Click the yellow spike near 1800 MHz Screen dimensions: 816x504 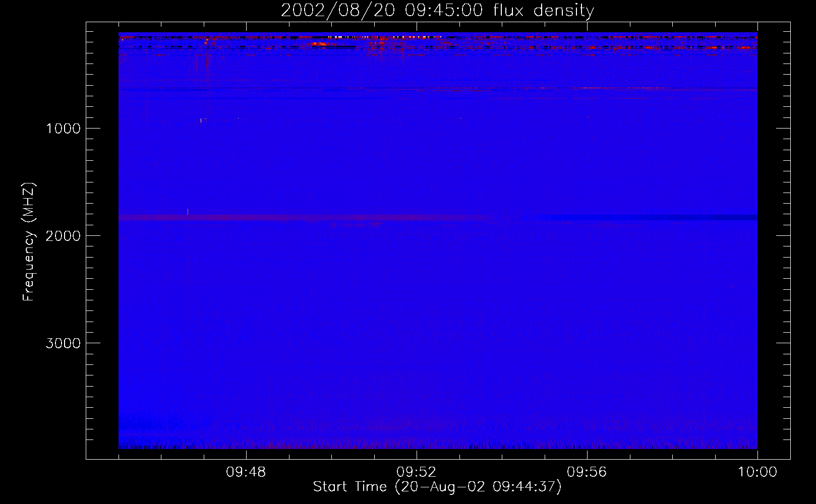click(188, 211)
